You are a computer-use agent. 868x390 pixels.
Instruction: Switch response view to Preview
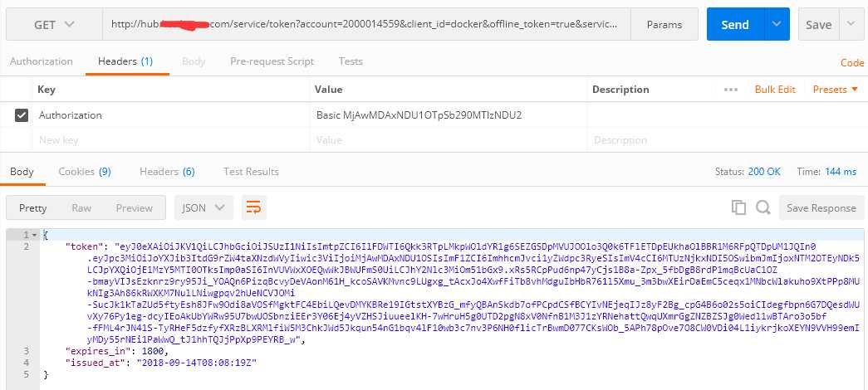pos(134,207)
